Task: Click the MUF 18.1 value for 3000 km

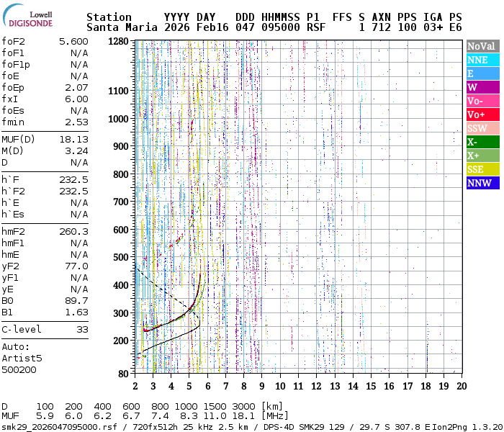Action: coord(243,416)
